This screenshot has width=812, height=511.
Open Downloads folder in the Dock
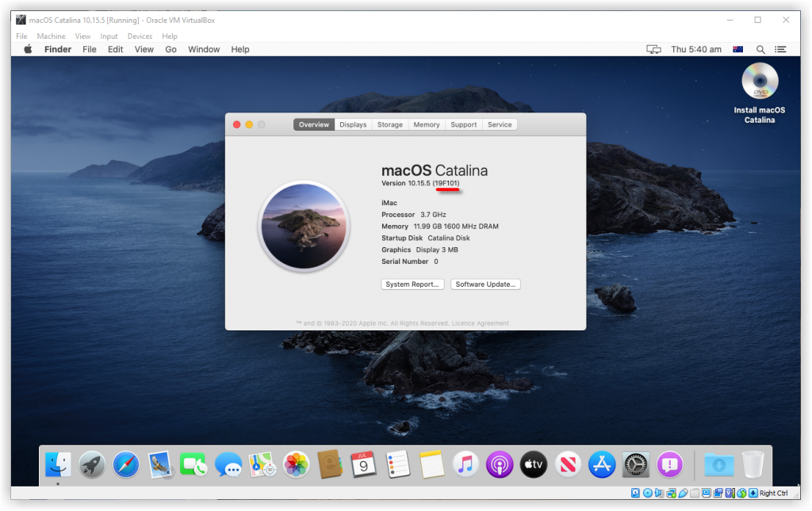click(x=718, y=464)
